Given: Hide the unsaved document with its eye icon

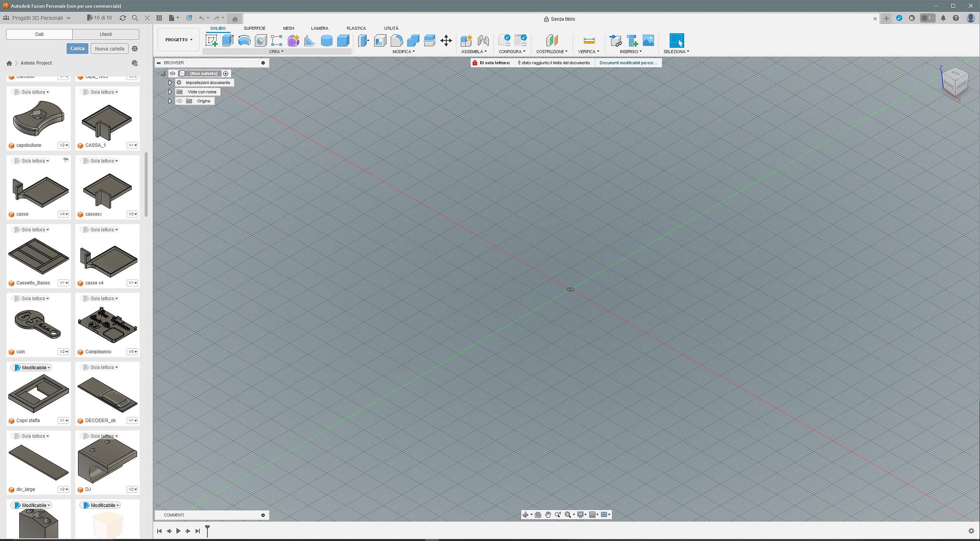Looking at the screenshot, I should point(172,73).
